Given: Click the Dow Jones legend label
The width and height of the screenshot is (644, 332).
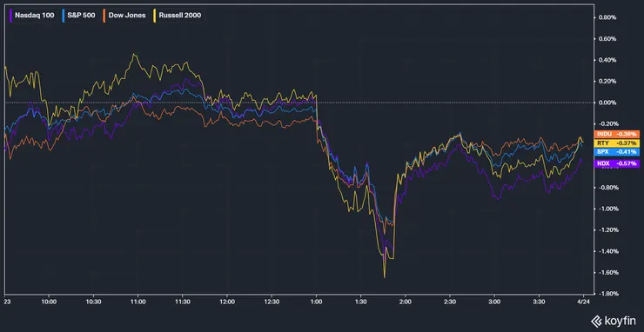Looking at the screenshot, I should pos(127,16).
